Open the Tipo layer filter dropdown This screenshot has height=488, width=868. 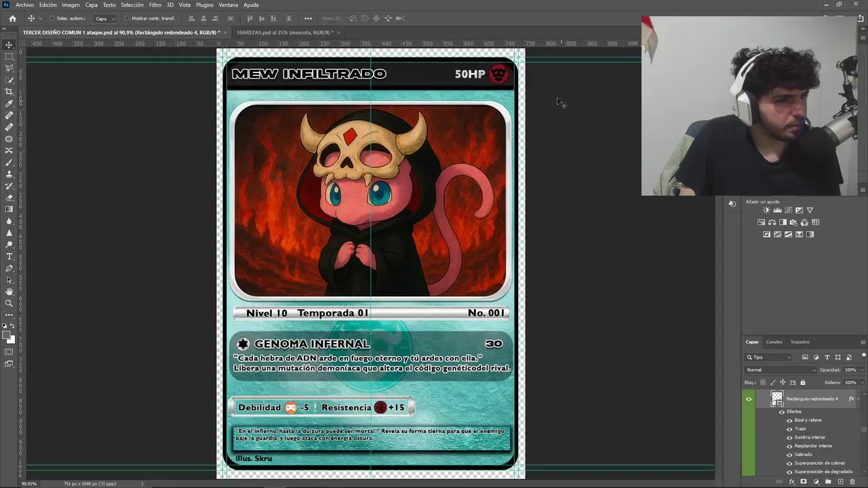768,357
